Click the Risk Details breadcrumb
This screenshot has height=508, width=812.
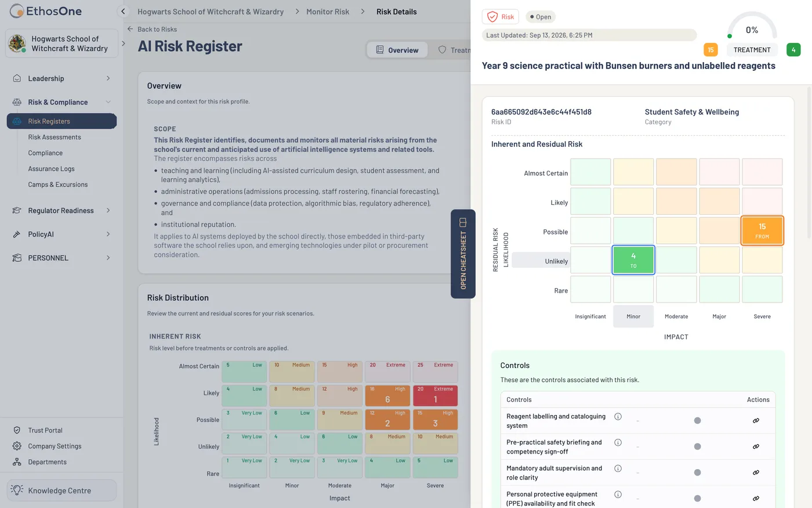[x=397, y=12]
